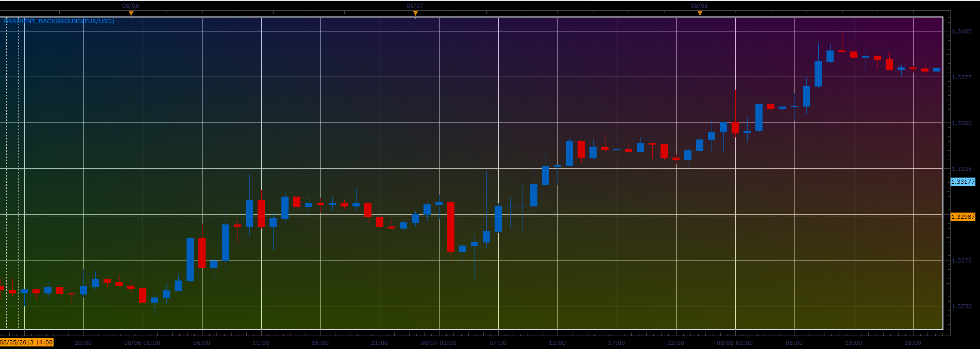
Task: Click the orange 1.32987 crosshair price tag
Action: click(962, 217)
